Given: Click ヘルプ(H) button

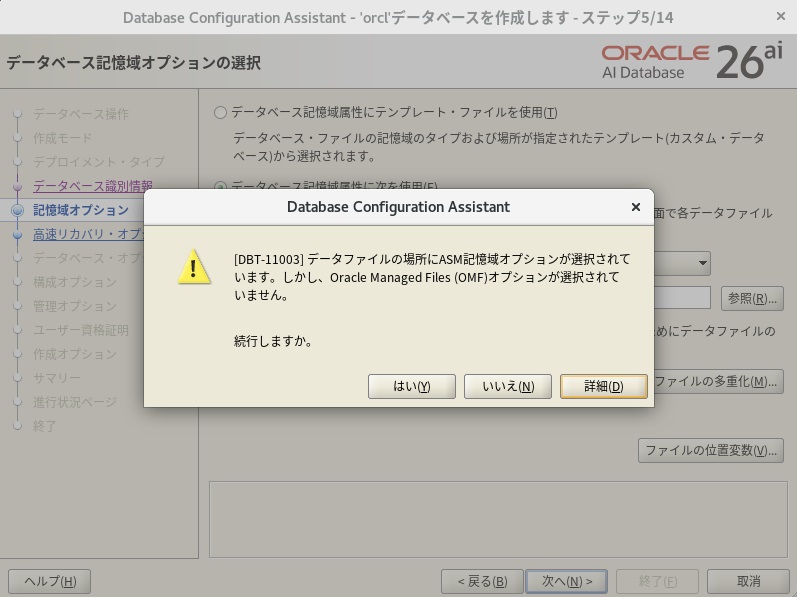Looking at the screenshot, I should pos(50,581).
